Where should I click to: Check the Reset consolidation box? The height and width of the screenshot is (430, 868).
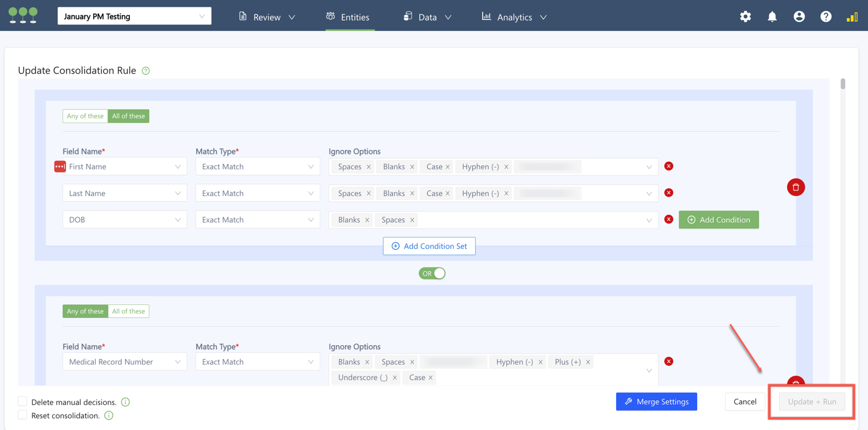tap(22, 415)
